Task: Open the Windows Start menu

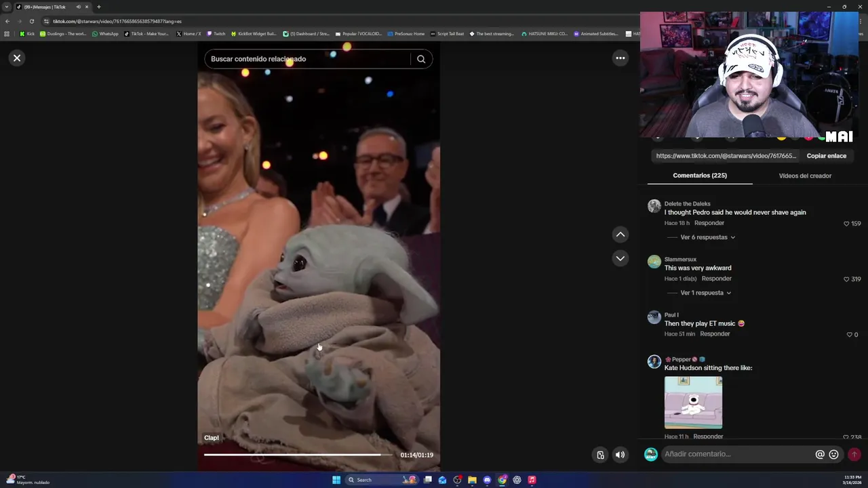Action: click(336, 480)
